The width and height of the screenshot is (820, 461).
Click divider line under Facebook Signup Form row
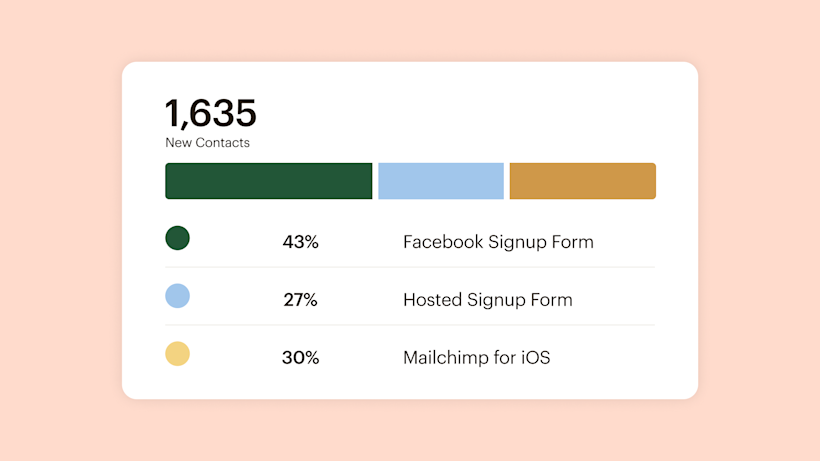click(x=410, y=267)
